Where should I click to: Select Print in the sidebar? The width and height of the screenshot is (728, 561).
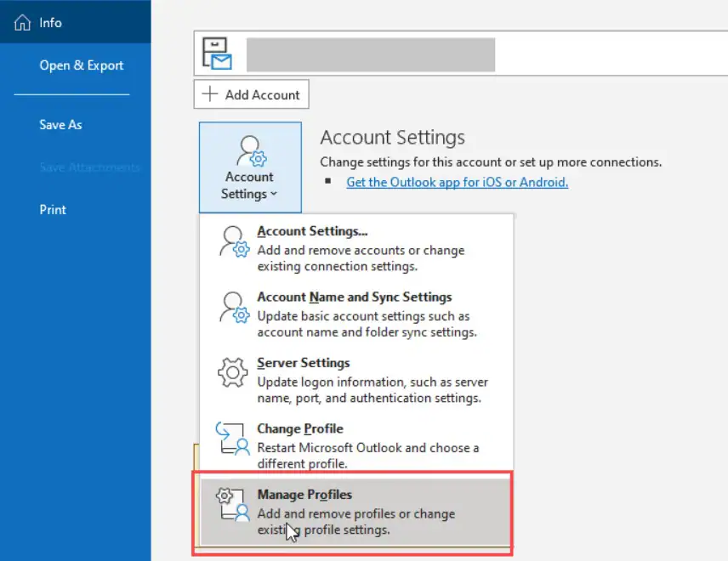click(x=53, y=209)
